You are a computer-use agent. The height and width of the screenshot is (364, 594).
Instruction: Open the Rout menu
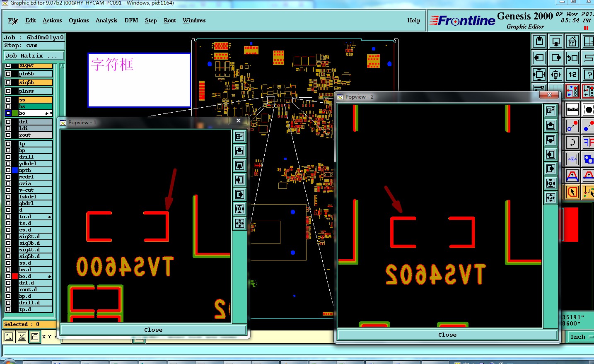(170, 20)
